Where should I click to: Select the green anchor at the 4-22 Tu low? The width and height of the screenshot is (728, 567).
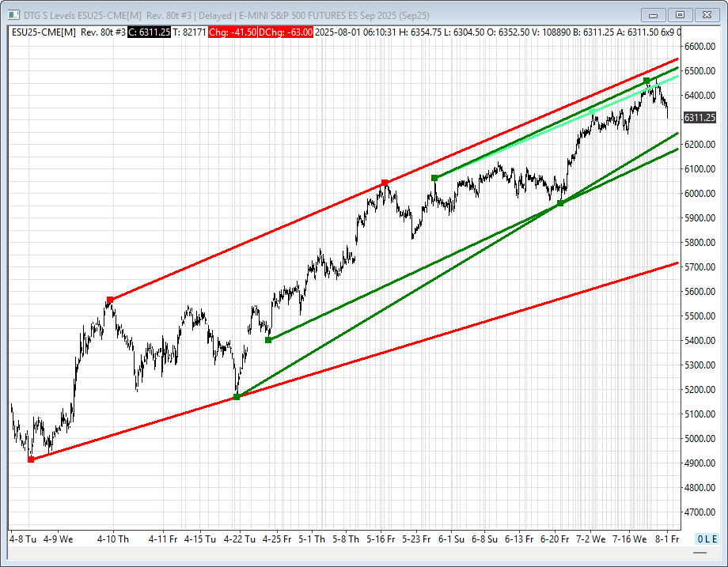(237, 397)
